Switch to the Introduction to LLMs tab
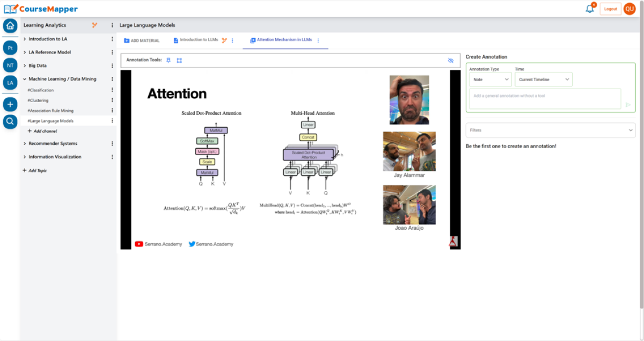 tap(199, 40)
